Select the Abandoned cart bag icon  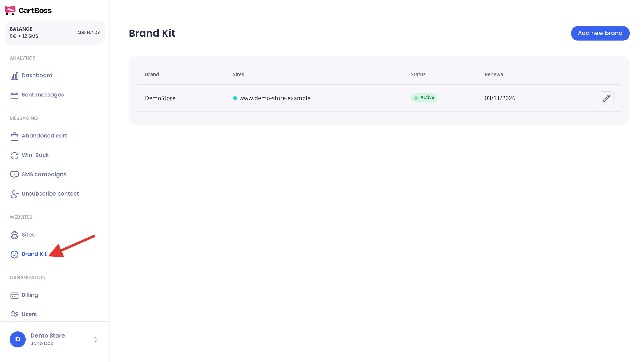[x=14, y=136]
